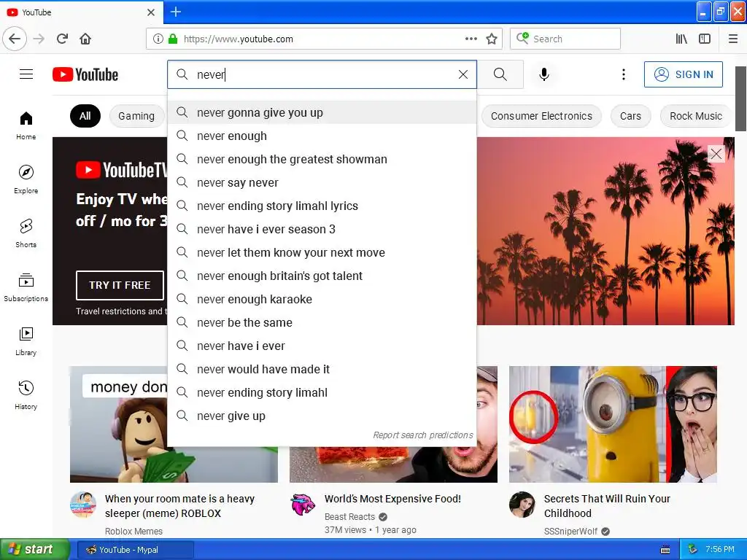Open Explore in the YouTube sidebar

pos(26,179)
